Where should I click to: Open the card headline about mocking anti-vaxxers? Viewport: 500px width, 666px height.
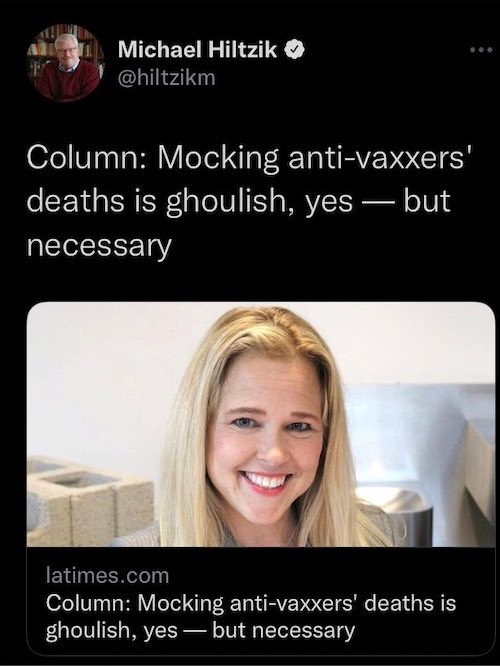251,617
